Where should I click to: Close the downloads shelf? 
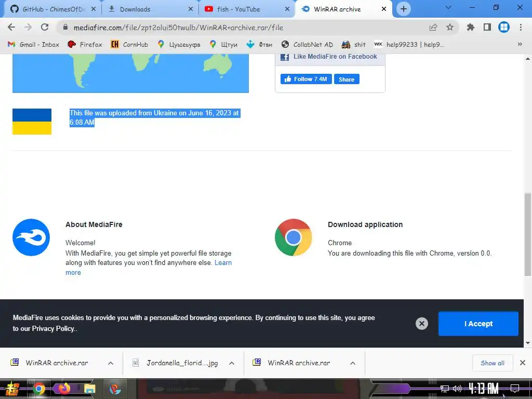523,363
